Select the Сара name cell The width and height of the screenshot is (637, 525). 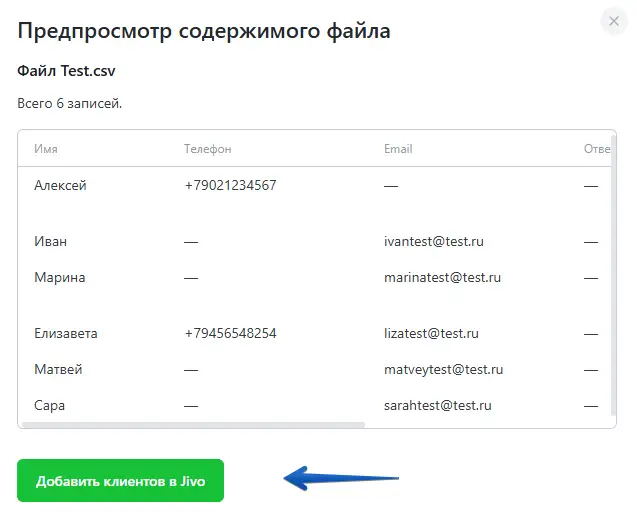(x=49, y=405)
